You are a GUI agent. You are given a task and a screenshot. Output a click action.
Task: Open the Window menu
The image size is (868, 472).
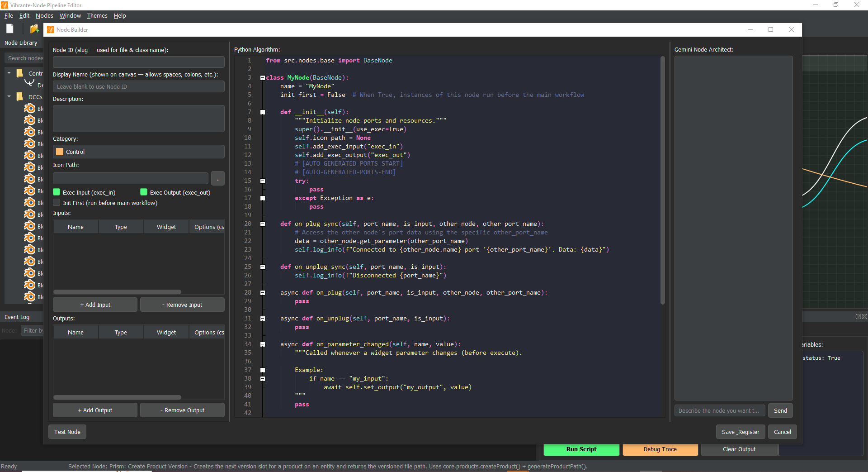(x=70, y=15)
